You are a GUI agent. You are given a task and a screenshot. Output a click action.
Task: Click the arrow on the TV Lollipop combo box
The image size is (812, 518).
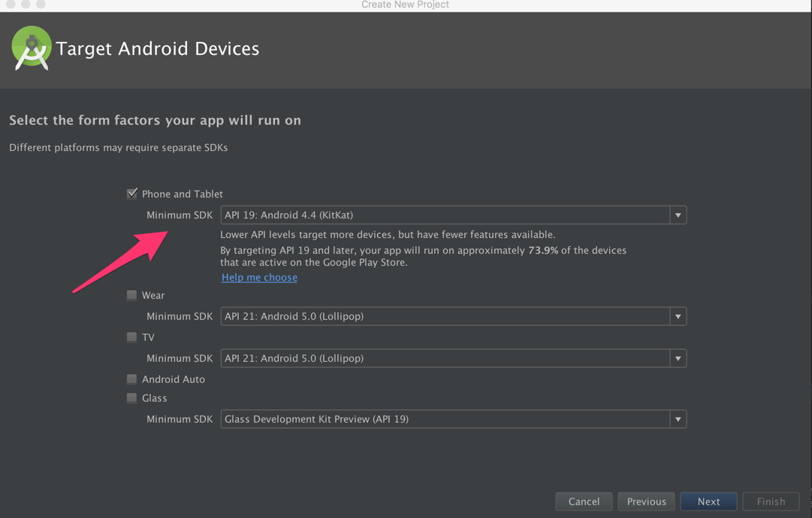(678, 358)
